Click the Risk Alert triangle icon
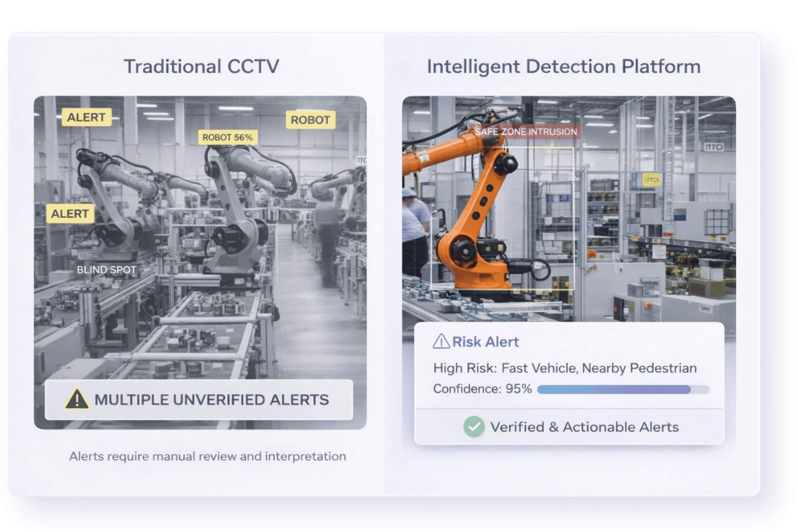The image size is (798, 532). pos(441,342)
